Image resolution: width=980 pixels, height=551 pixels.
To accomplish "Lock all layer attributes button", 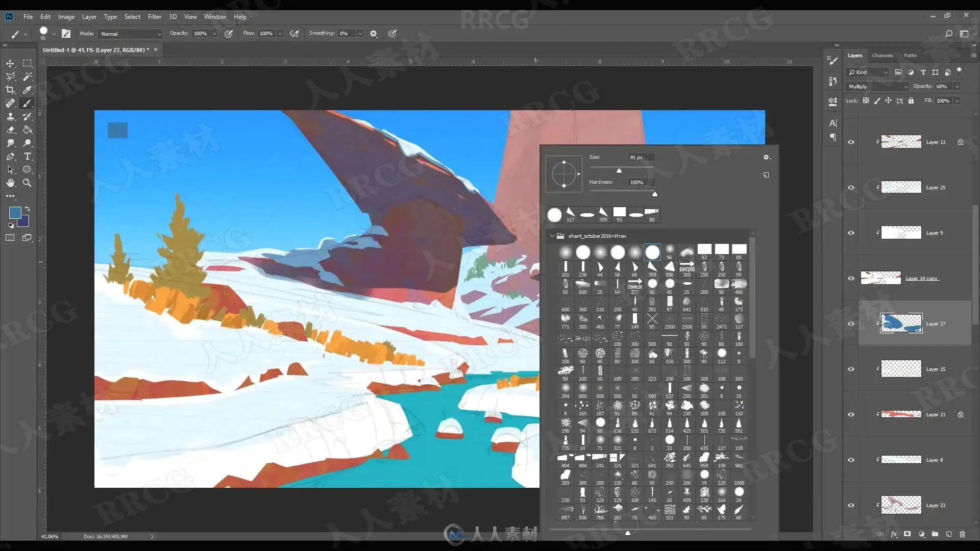I will pos(911,101).
